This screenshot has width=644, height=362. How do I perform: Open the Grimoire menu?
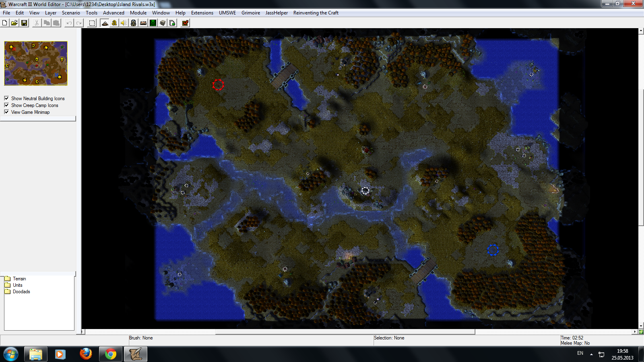click(251, 13)
